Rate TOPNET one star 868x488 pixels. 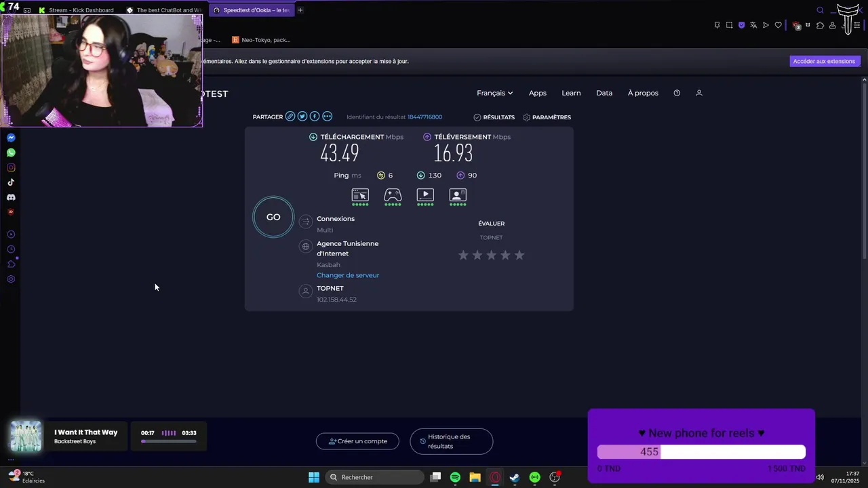pos(463,255)
